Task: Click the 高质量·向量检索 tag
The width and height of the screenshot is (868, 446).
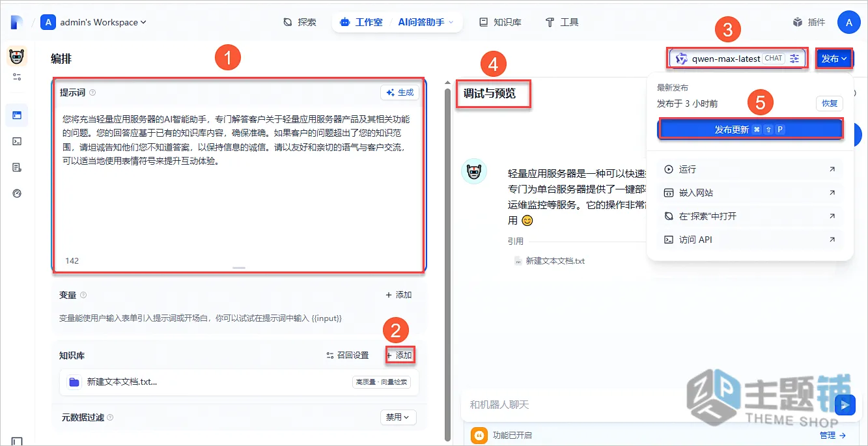Action: (381, 382)
